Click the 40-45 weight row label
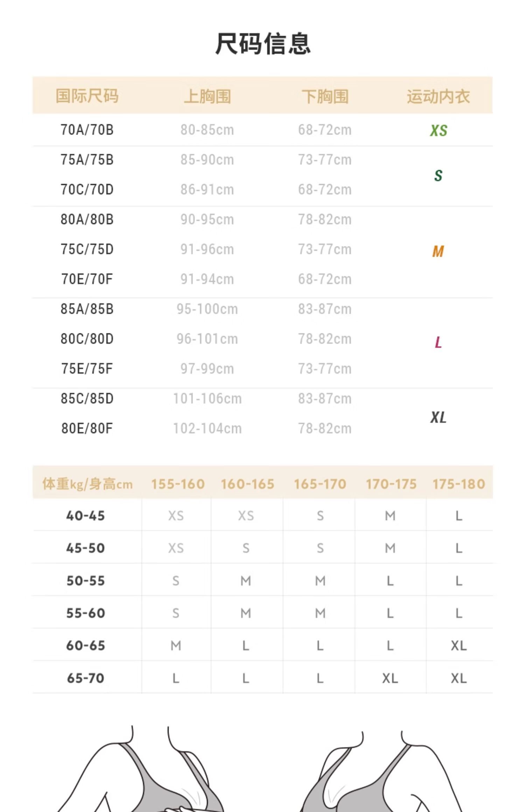 tap(86, 516)
